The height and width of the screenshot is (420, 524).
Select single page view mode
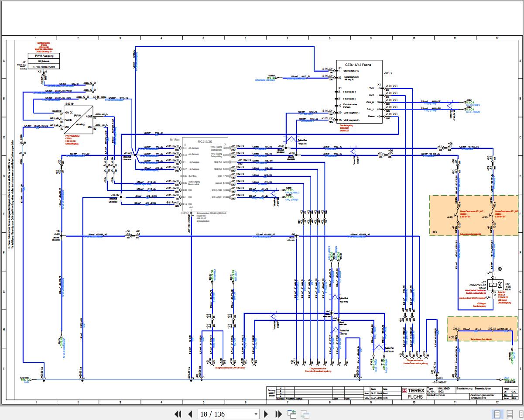tap(497, 414)
